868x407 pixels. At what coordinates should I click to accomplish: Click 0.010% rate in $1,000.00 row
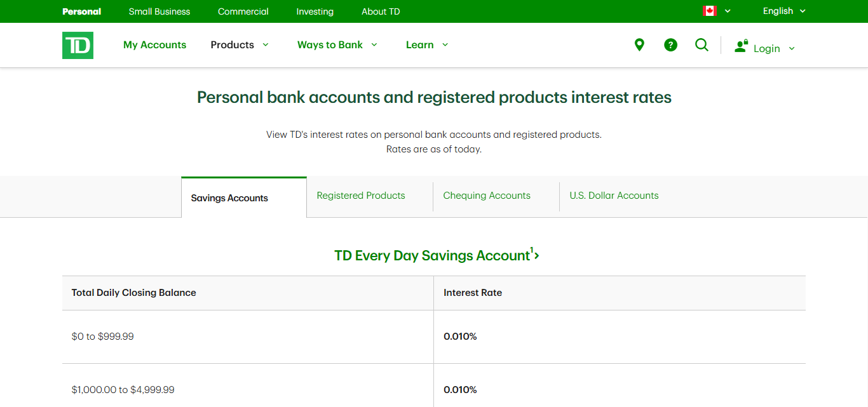coord(460,390)
